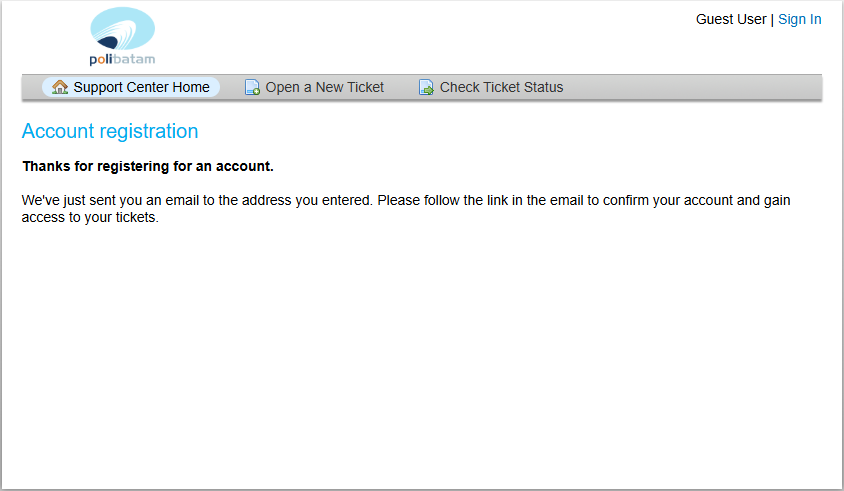The width and height of the screenshot is (844, 491).
Task: Click the polibatam wordmark text under logo
Action: pos(122,59)
